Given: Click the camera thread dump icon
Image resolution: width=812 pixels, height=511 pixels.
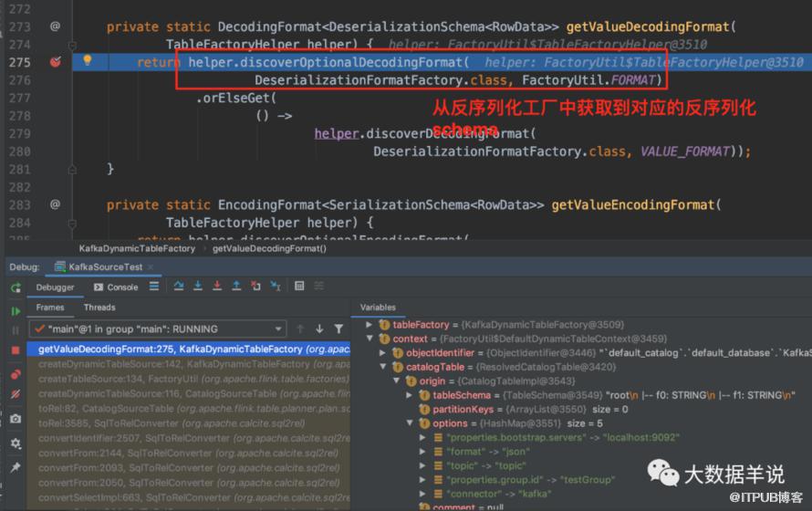Looking at the screenshot, I should (x=16, y=418).
